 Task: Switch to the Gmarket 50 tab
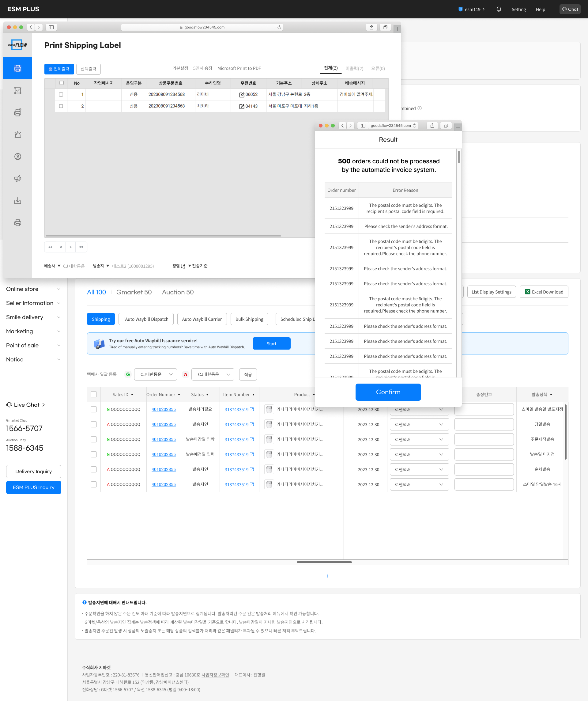(134, 292)
